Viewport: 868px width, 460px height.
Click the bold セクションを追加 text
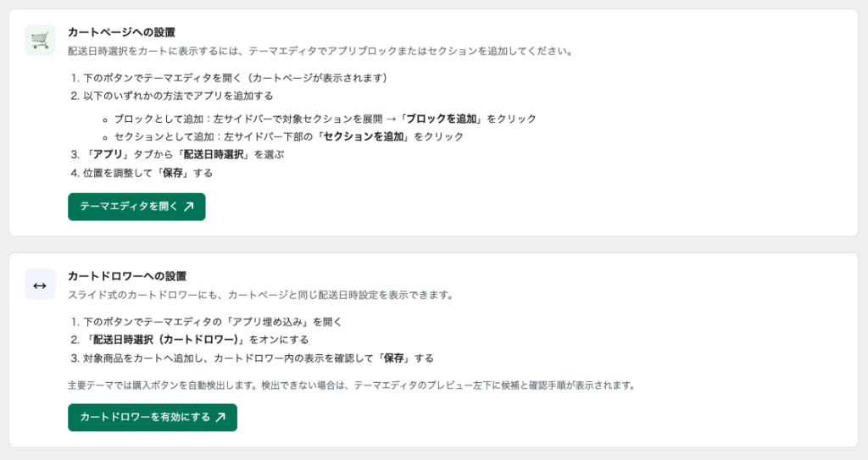pyautogui.click(x=363, y=136)
